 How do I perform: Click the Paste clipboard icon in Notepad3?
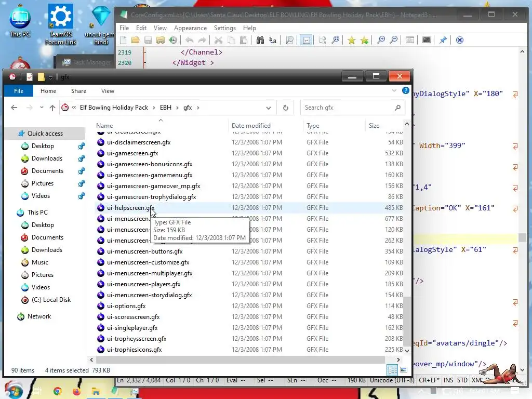(x=243, y=40)
